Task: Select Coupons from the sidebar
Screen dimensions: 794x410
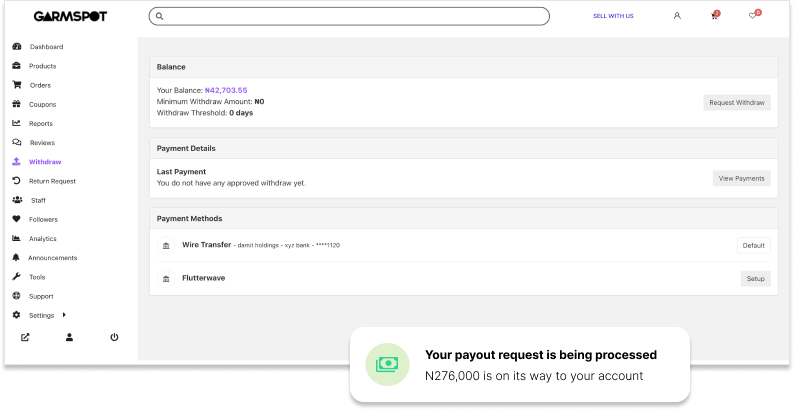Action: 43,104
